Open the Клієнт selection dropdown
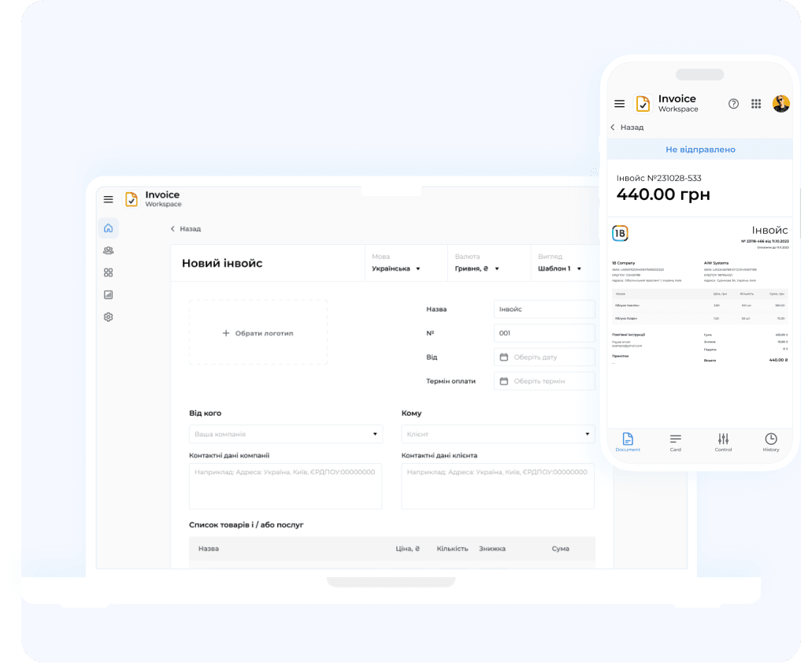Screen dimensions: 812x663 498,434
